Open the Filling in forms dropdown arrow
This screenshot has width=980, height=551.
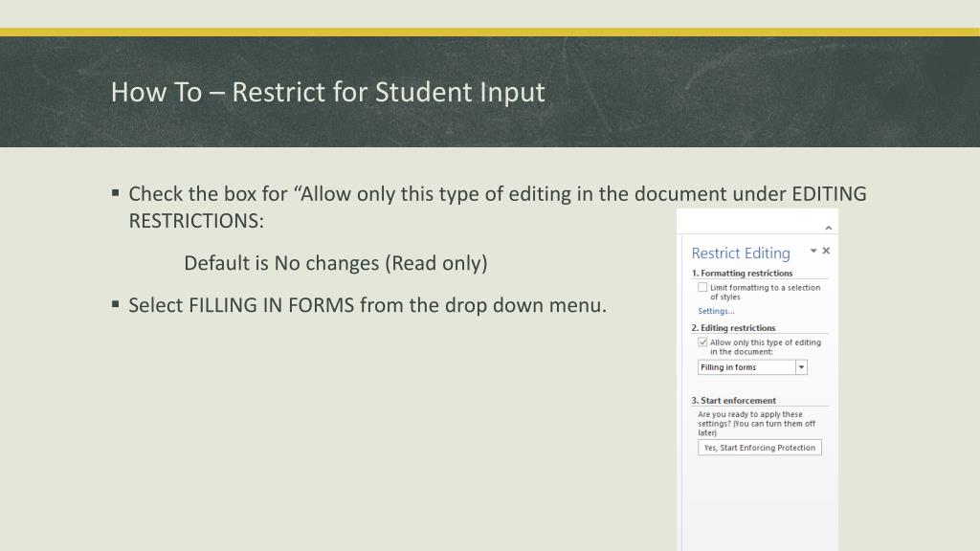[x=801, y=367]
